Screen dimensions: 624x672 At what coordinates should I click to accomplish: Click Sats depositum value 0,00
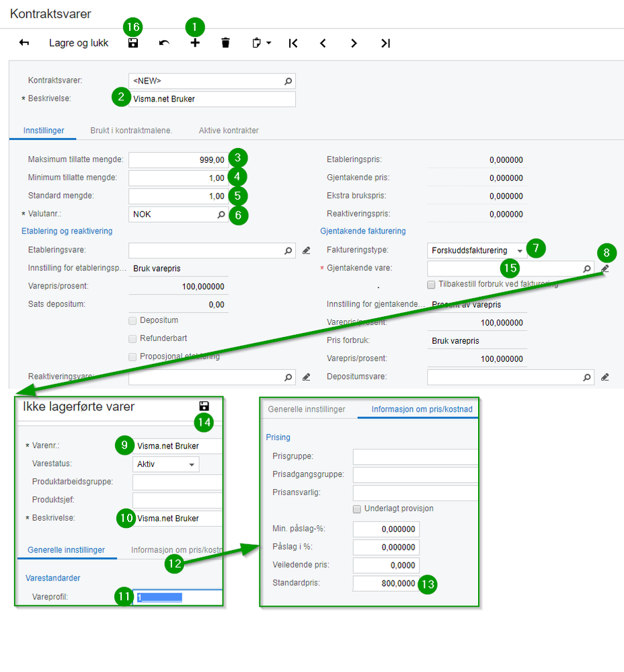217,305
